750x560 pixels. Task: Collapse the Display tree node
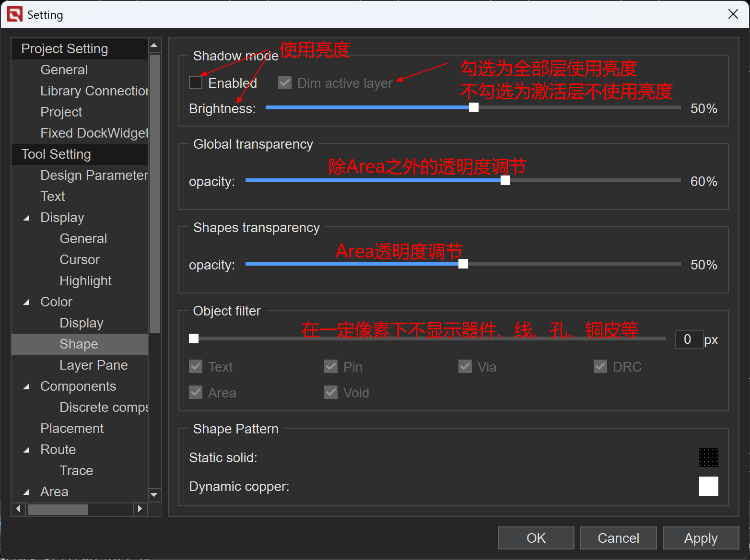(x=26, y=218)
